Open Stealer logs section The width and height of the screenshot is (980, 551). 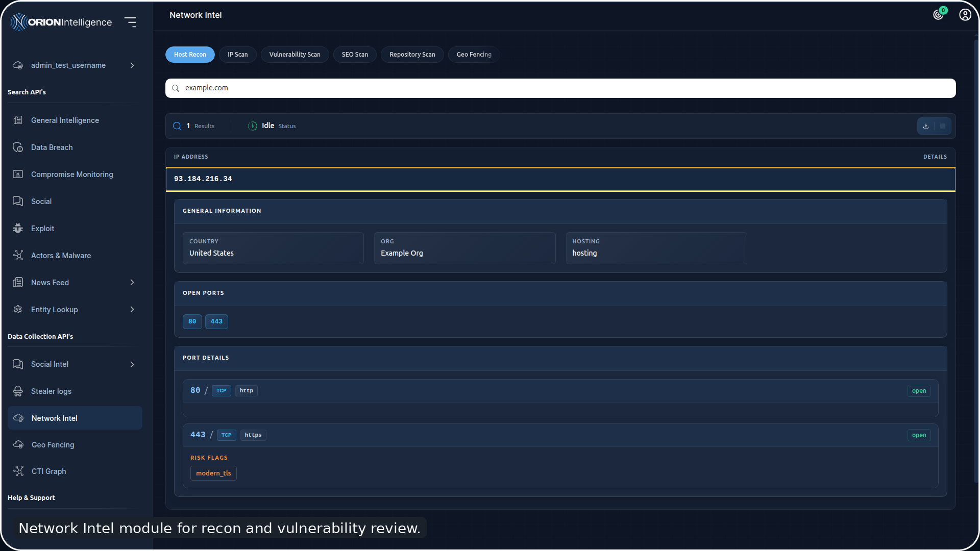tap(51, 391)
